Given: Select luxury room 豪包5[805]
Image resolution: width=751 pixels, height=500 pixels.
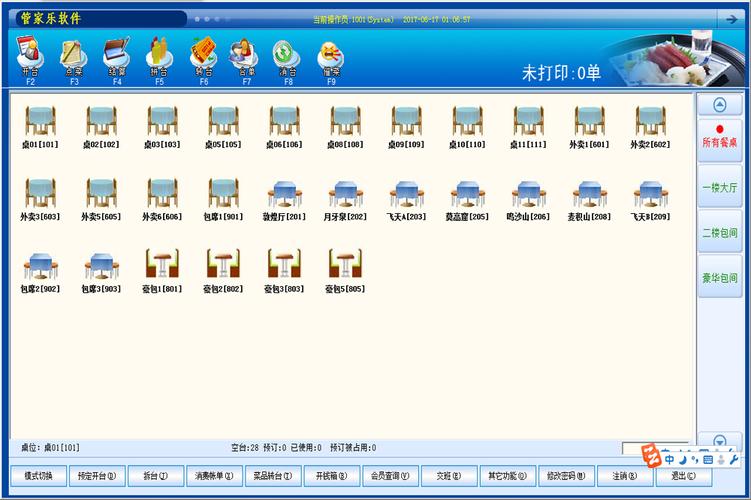Looking at the screenshot, I should pyautogui.click(x=345, y=272).
